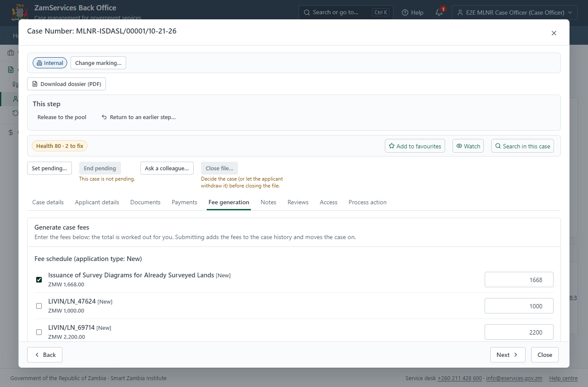This screenshot has height=387, width=588.
Task: Click the fee amount field showing 1000
Action: 519,306
